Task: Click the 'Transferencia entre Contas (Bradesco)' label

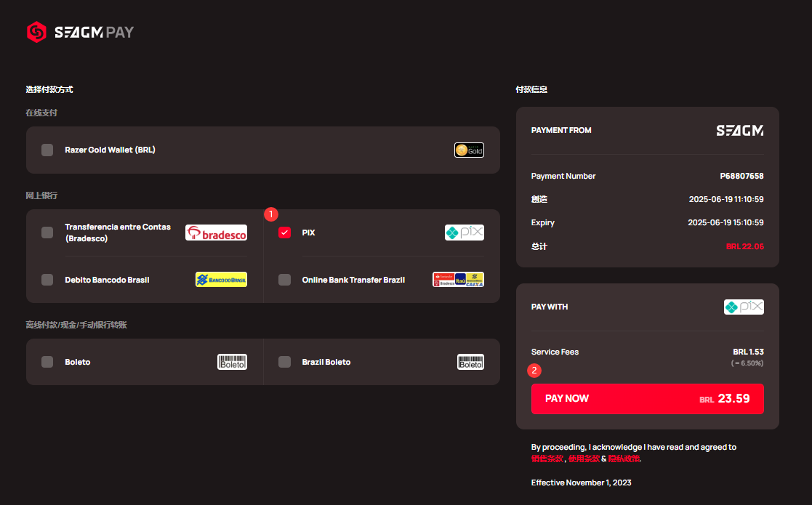Action: tap(118, 233)
